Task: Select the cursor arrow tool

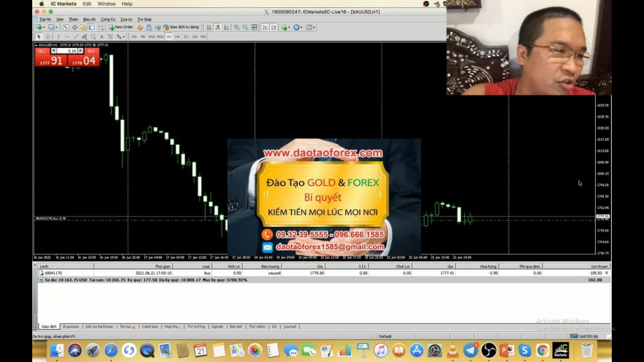Action: coord(39,36)
